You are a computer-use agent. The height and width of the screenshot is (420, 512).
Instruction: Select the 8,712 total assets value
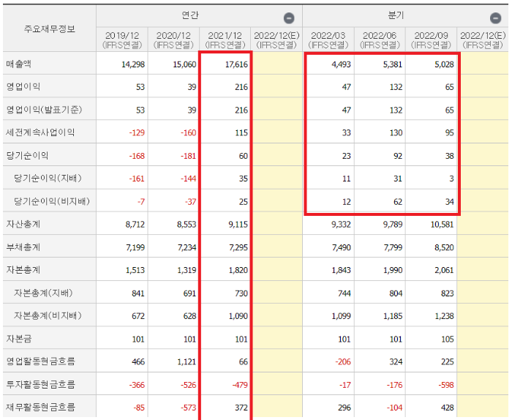pos(135,225)
